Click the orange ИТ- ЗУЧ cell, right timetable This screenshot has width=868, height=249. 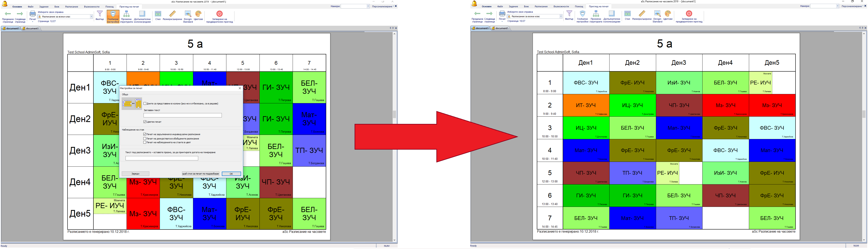(x=586, y=105)
